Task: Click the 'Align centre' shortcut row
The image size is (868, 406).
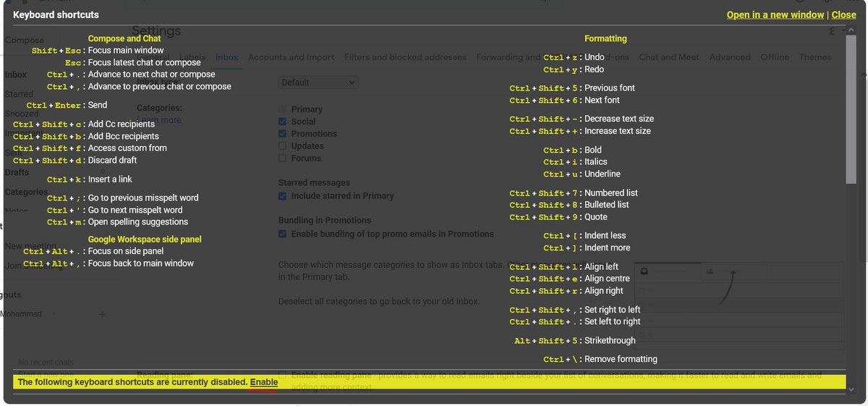Action: pos(569,279)
